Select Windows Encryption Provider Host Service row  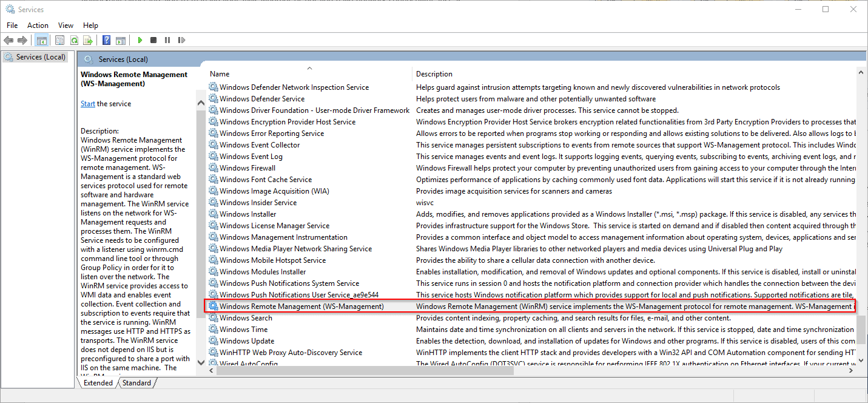530,122
